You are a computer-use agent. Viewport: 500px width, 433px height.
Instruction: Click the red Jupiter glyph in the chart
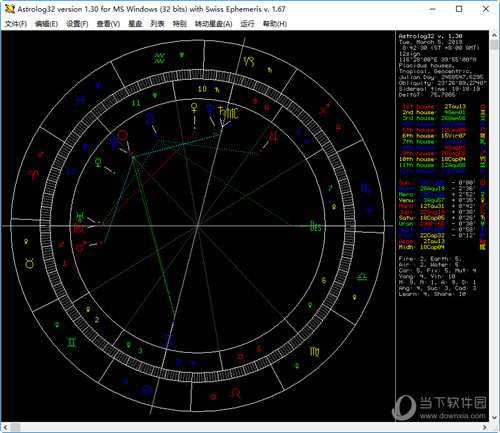click(x=273, y=136)
